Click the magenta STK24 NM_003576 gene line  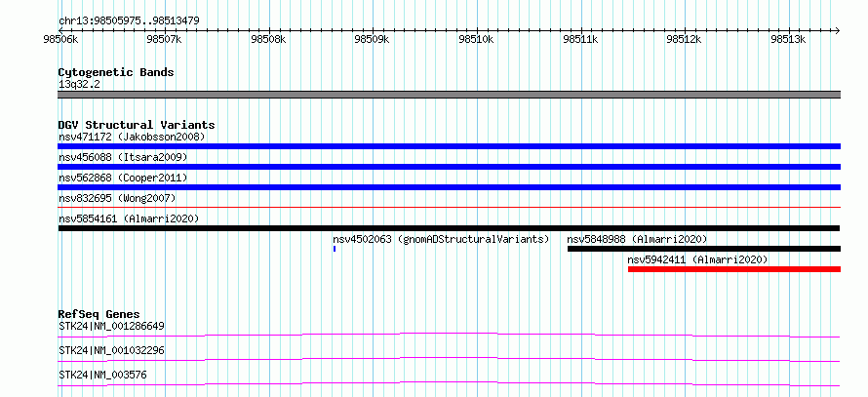point(449,383)
